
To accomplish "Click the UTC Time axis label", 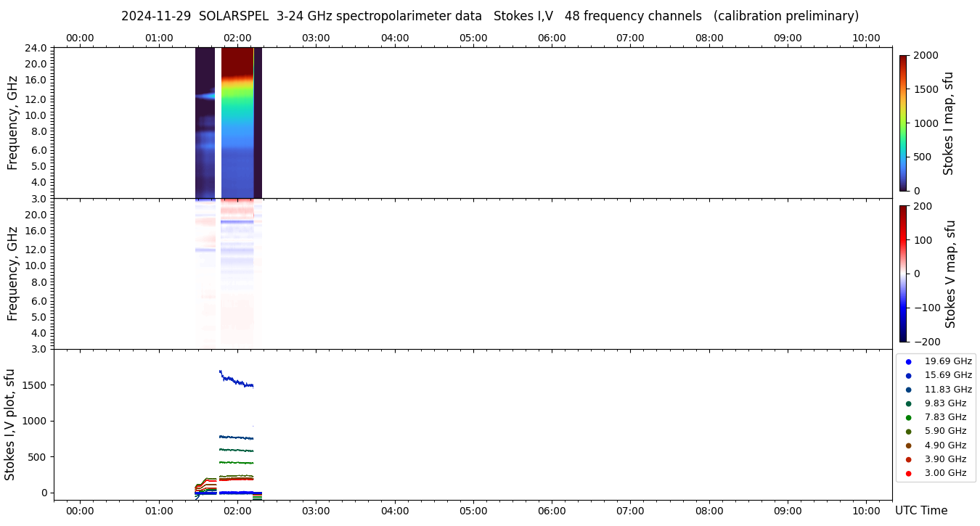I will [920, 511].
